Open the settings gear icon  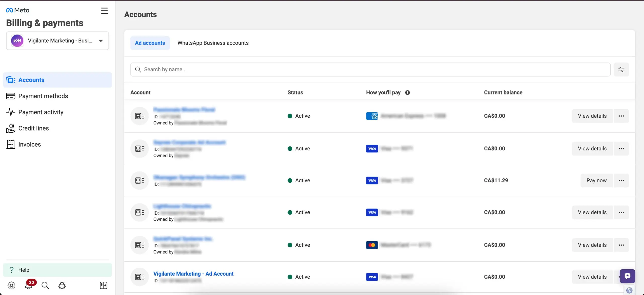[x=11, y=285]
